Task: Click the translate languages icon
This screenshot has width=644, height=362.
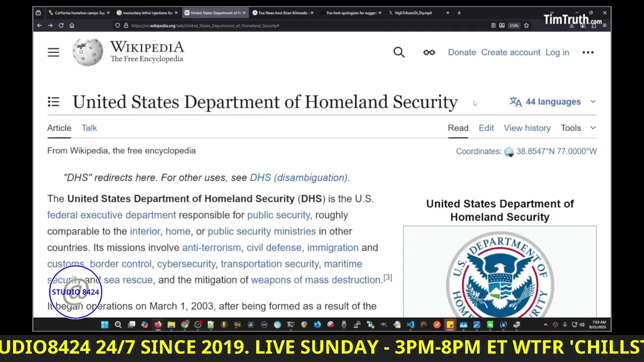Action: (515, 102)
